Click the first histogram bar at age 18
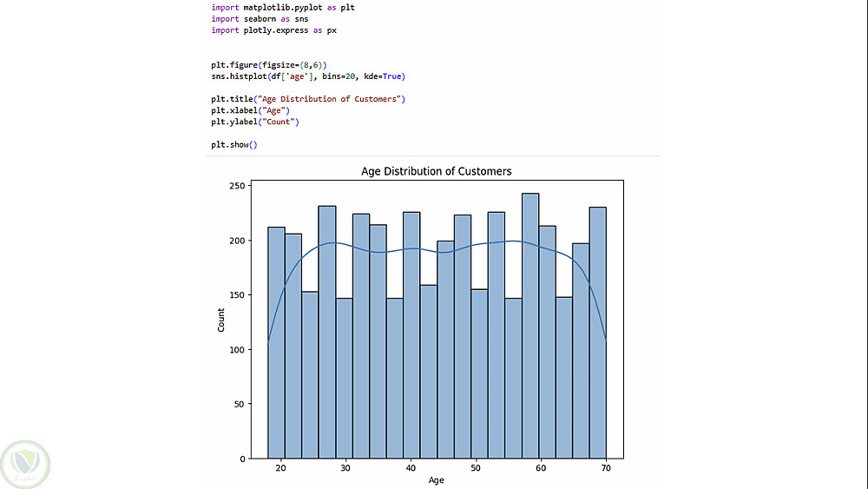The image size is (868, 489). click(x=276, y=343)
